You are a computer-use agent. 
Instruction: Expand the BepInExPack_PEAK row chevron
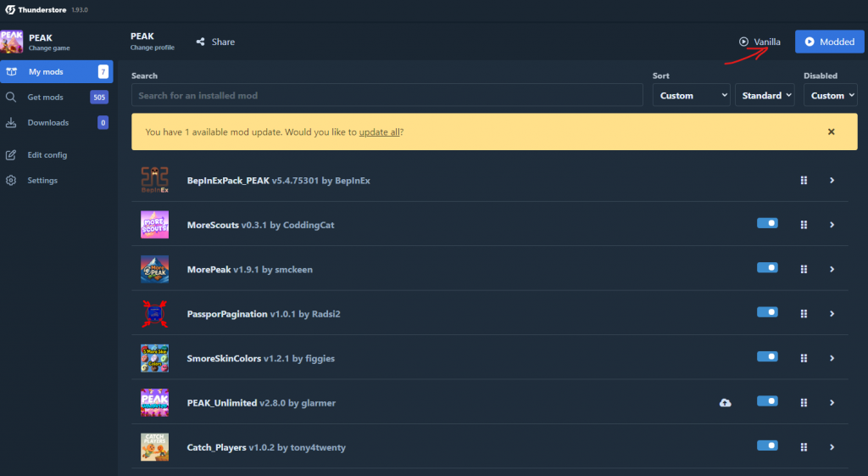pos(832,180)
